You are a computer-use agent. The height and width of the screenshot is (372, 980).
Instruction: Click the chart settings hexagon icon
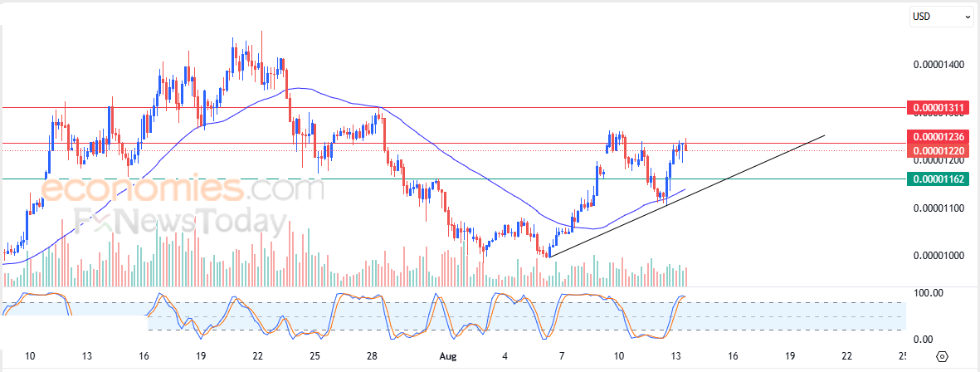[x=943, y=357]
